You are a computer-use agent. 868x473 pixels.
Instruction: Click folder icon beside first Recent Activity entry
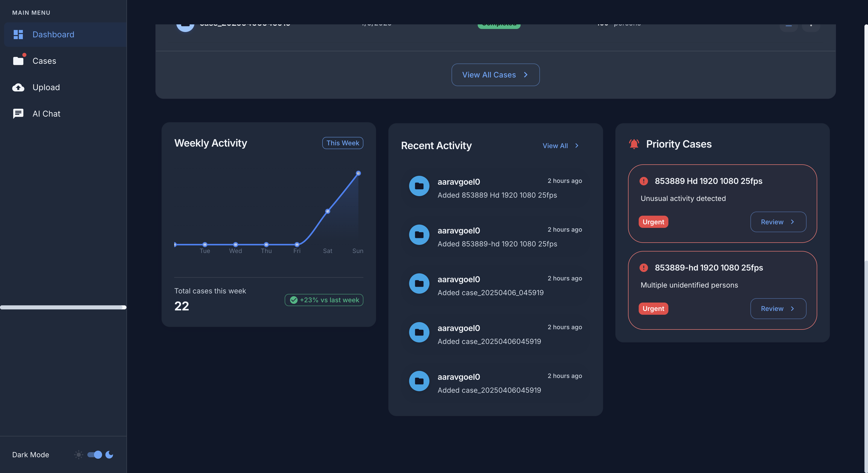[419, 186]
